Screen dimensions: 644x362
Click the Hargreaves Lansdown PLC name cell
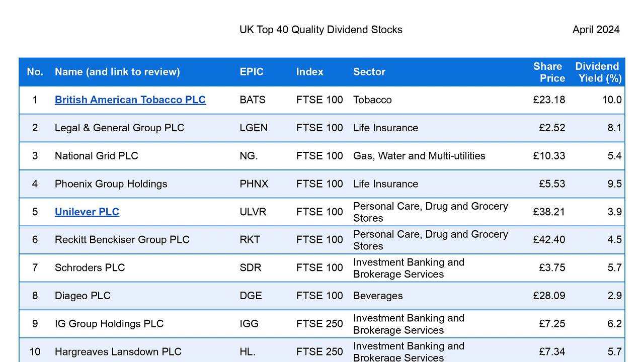[118, 351]
